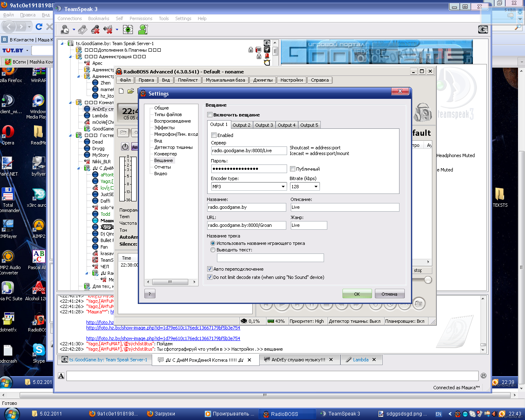Click the URL input field
The width and height of the screenshot is (525, 420).
(x=247, y=225)
